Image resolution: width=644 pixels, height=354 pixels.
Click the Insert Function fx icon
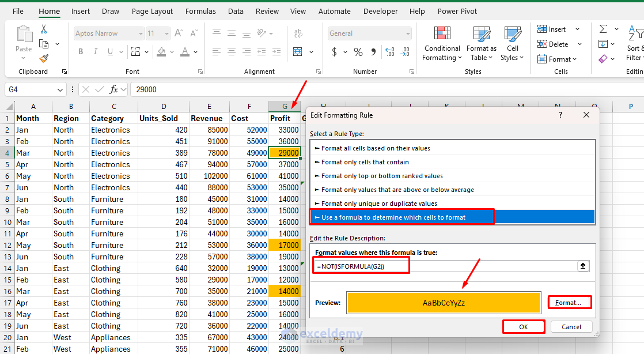click(x=113, y=89)
